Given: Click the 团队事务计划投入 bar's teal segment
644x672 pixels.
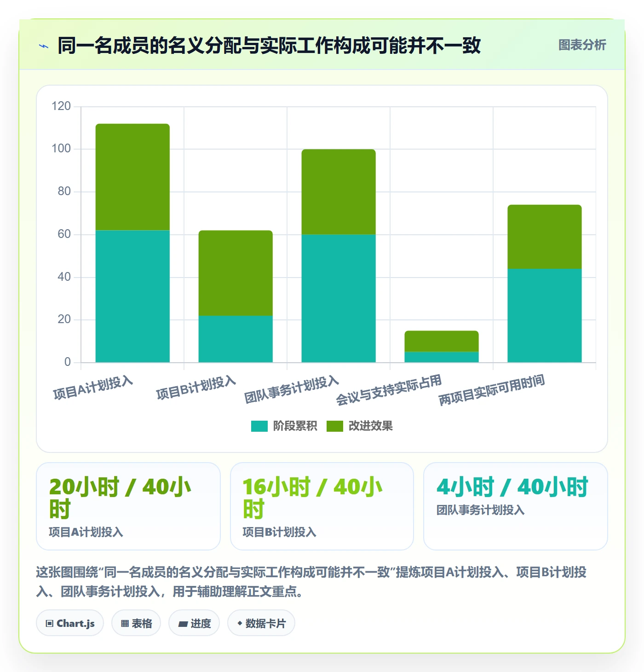Looking at the screenshot, I should (339, 298).
